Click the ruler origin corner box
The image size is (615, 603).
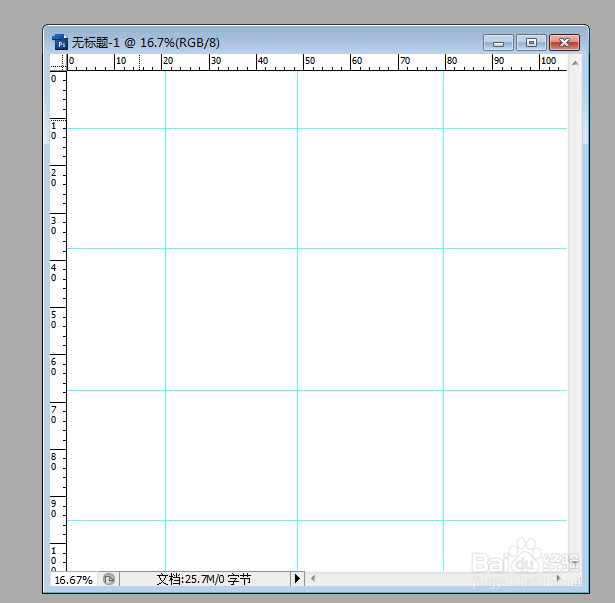tap(58, 62)
